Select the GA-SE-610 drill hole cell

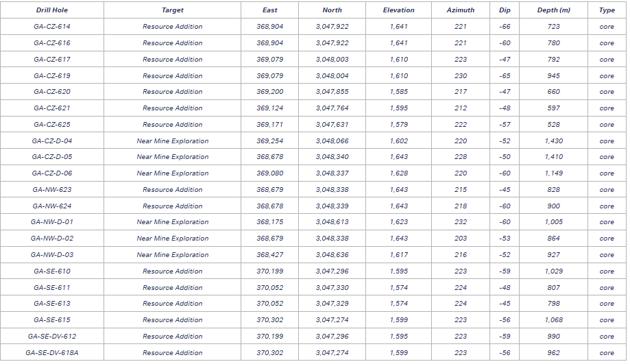52,271
